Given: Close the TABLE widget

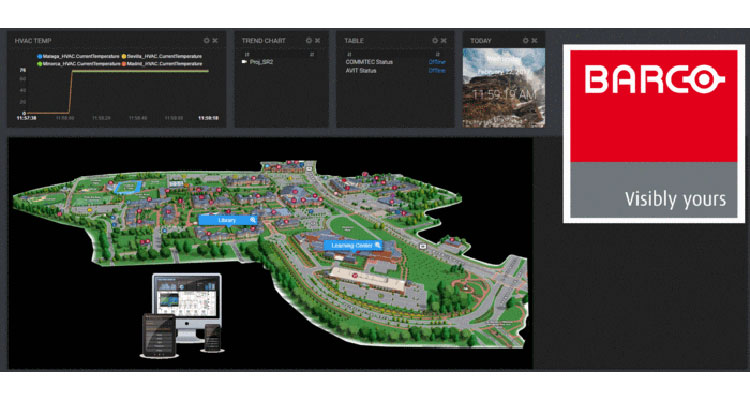Looking at the screenshot, I should (x=444, y=41).
